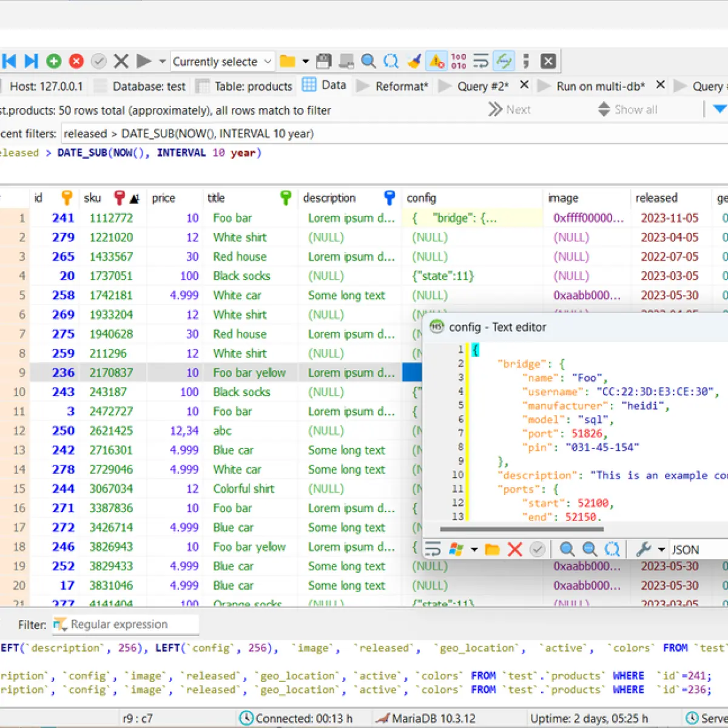Click the broom clear icon

[414, 61]
